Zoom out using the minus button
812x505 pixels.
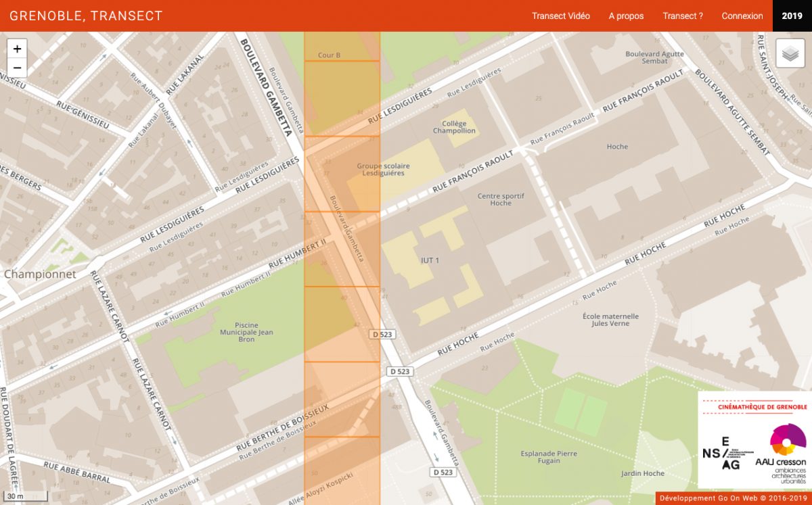pos(17,67)
